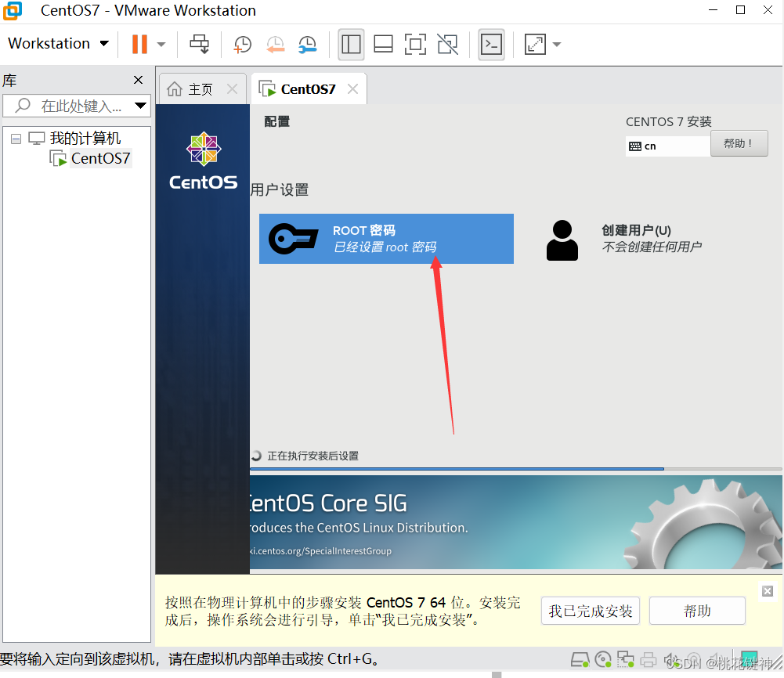Click I have finished installing button
This screenshot has height=678, width=784.
590,611
